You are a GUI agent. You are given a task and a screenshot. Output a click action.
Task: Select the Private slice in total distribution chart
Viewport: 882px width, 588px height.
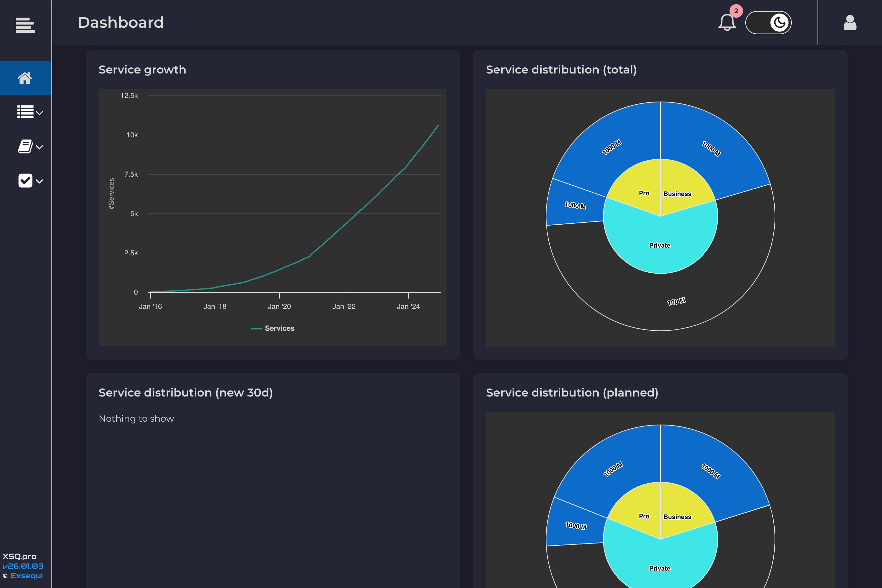pos(660,246)
